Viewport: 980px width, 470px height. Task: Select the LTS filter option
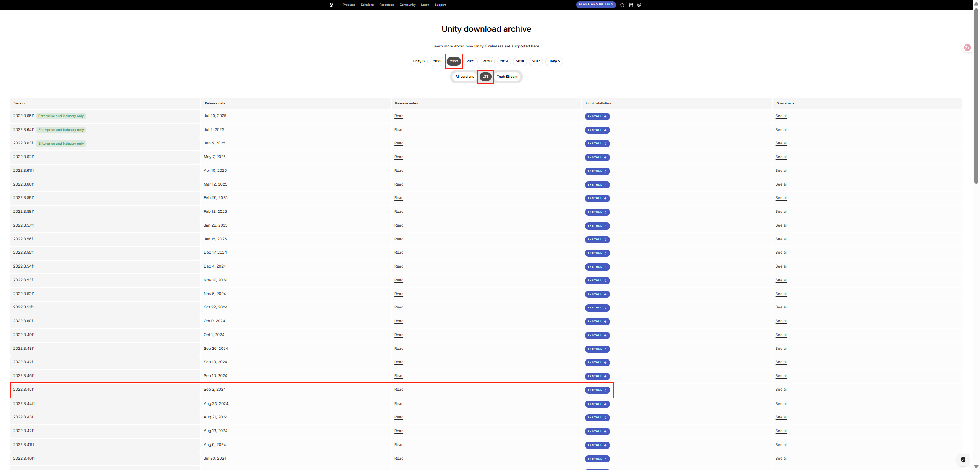click(485, 77)
